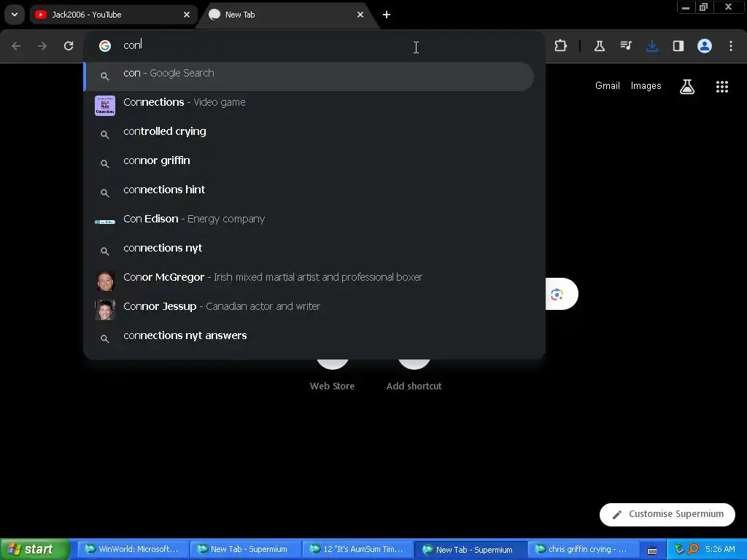Choose the 'controlled crying' suggestion

(x=309, y=134)
